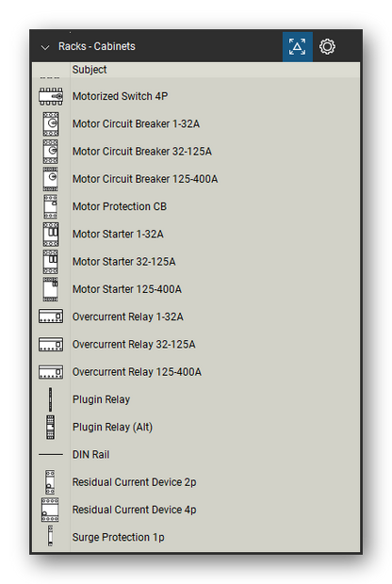Screen dimensions: 392x584
Task: Click the "Residual Current Device 4p" label
Action: pos(134,510)
